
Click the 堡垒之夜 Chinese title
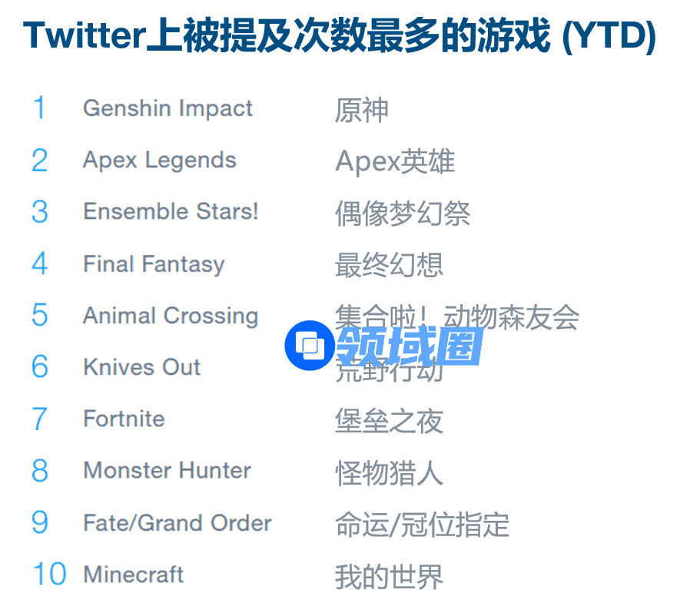(x=389, y=421)
